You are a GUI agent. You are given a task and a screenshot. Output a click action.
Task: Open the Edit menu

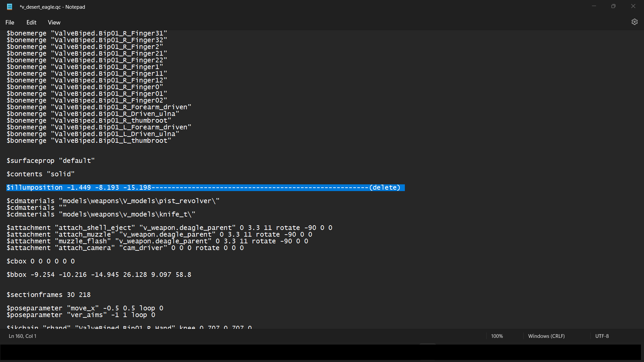(31, 22)
